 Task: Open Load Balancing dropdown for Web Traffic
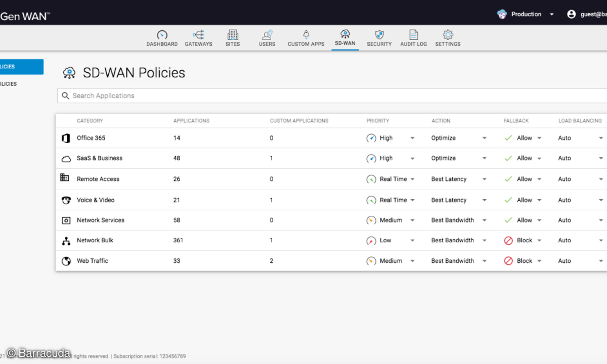click(x=601, y=261)
